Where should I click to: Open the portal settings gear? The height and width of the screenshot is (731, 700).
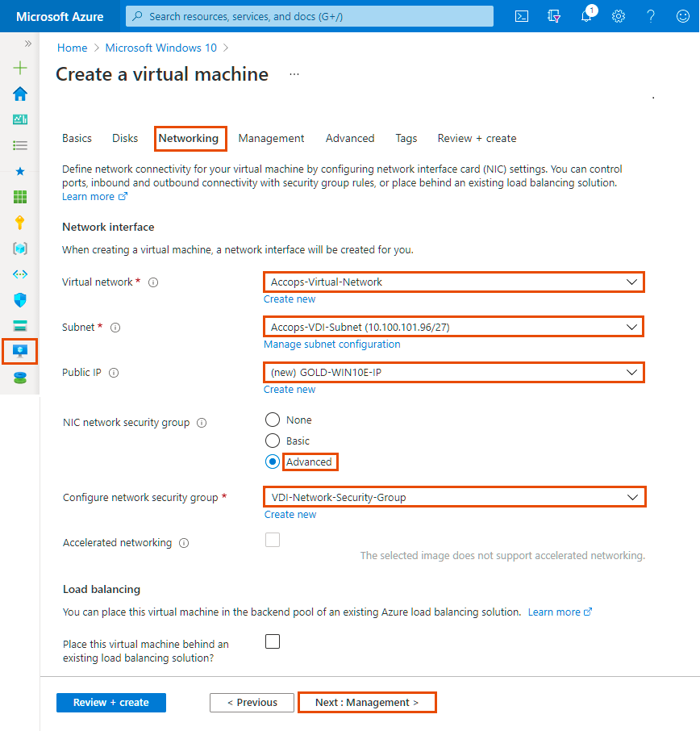coord(619,16)
